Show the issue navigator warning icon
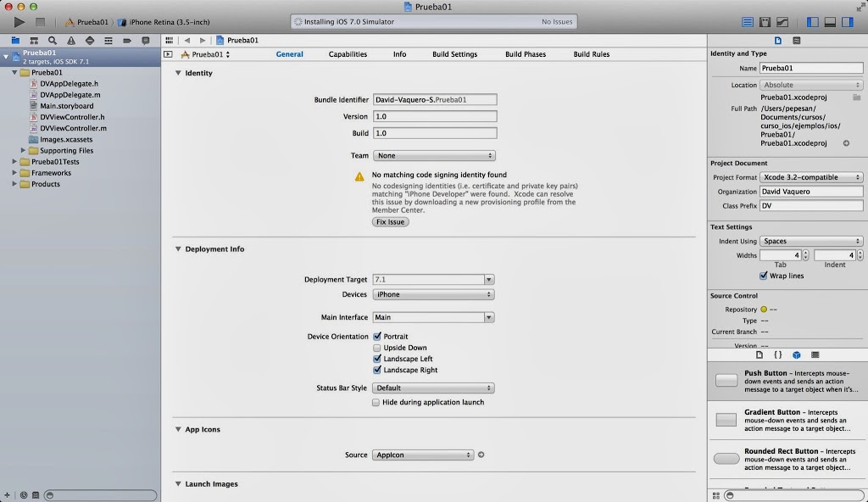The height and width of the screenshot is (502, 868). click(x=71, y=41)
